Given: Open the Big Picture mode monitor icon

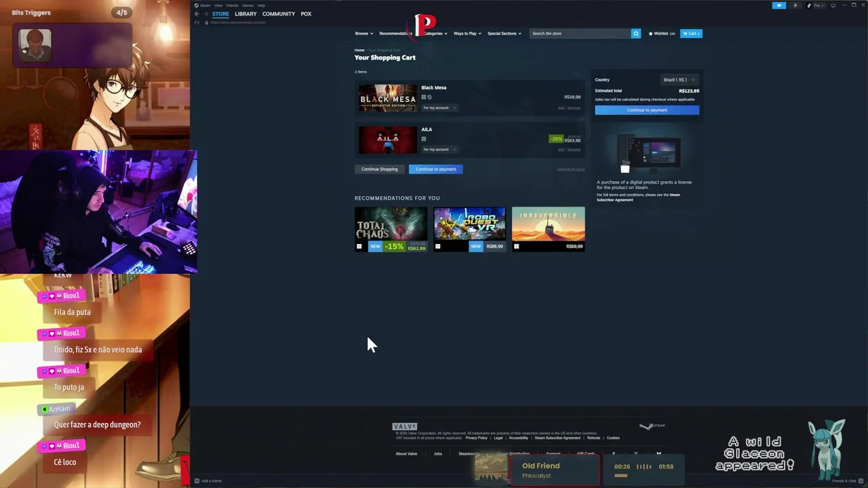Looking at the screenshot, I should click(833, 5).
